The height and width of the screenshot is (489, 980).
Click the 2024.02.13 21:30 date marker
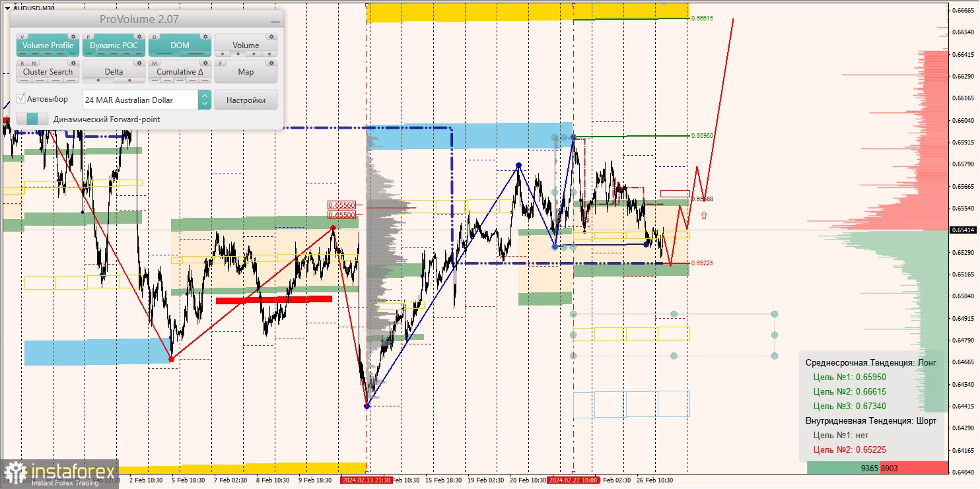tap(367, 480)
